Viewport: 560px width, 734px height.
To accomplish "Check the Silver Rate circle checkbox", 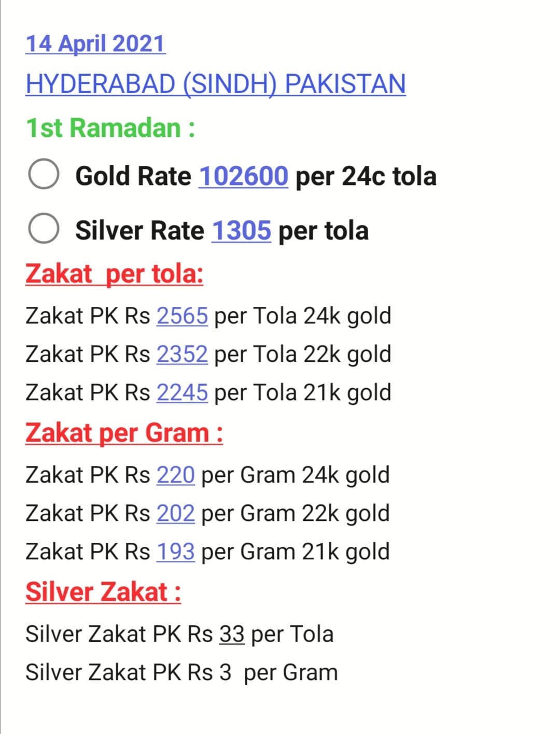I will [x=44, y=228].
